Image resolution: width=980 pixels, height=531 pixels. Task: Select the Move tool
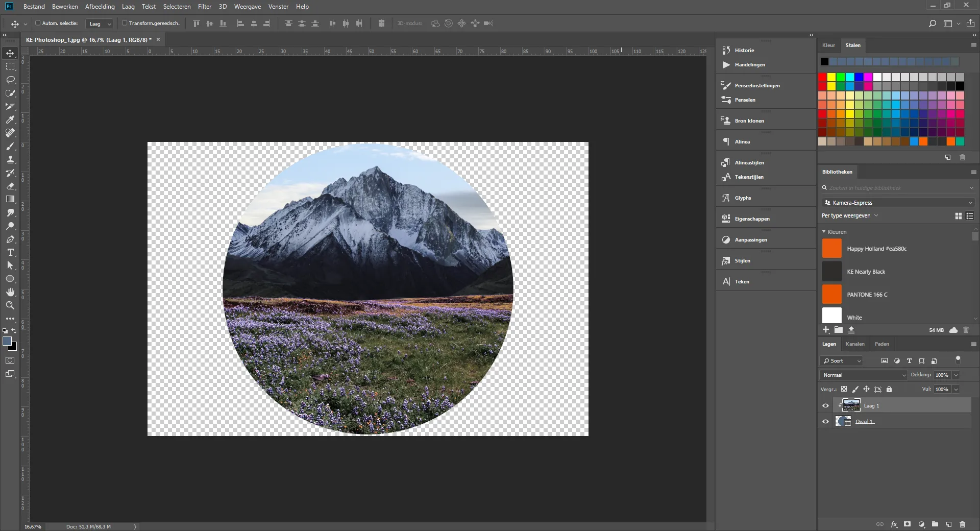[x=10, y=54]
